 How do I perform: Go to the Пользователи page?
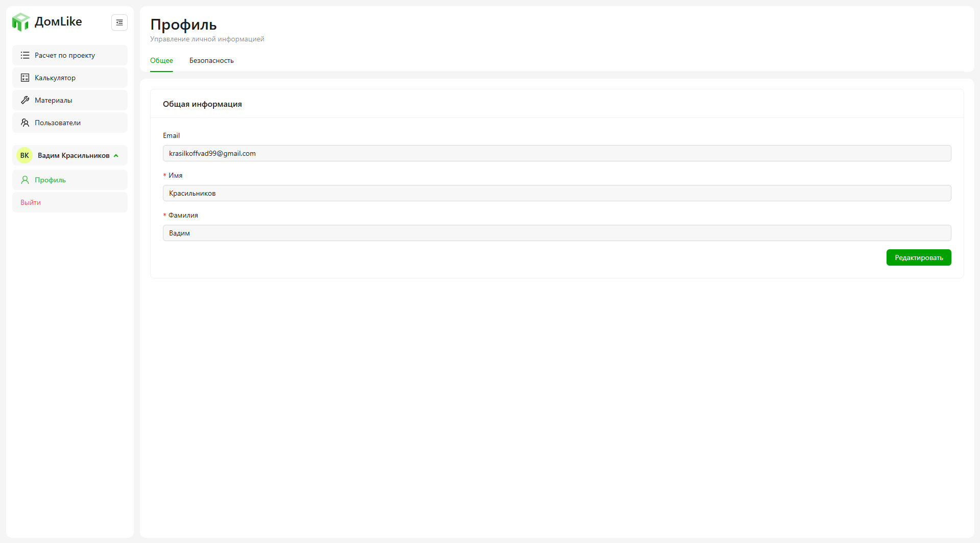click(x=58, y=123)
